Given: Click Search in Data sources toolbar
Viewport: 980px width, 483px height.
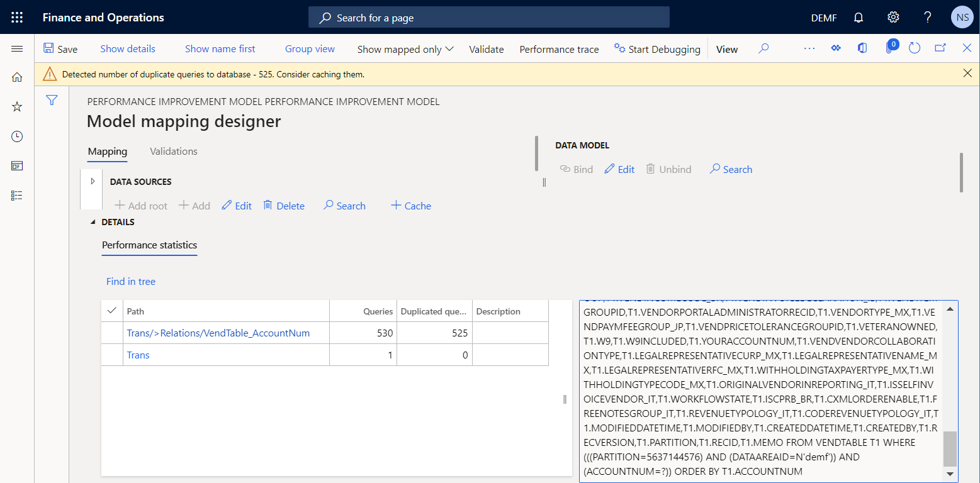Looking at the screenshot, I should [344, 206].
